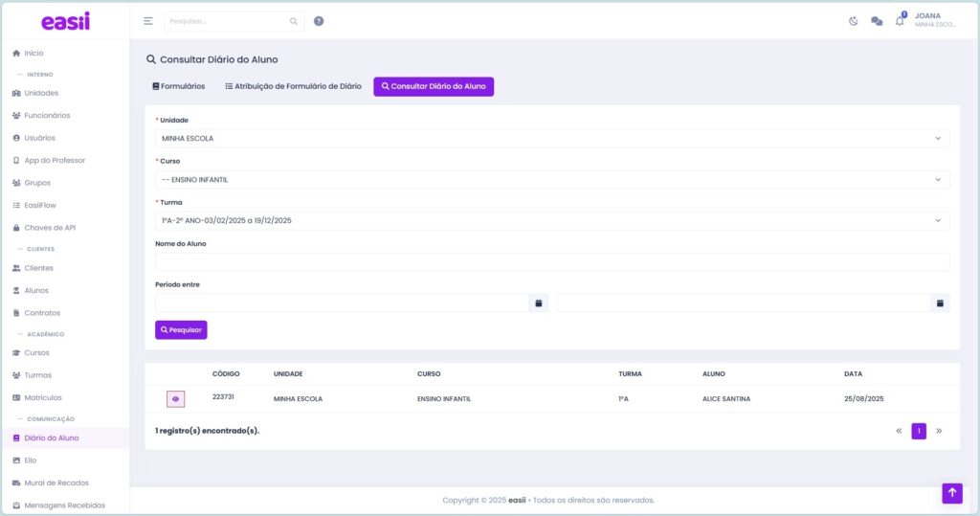This screenshot has height=516, width=980.
Task: Go to next page in pagination
Action: 939,431
